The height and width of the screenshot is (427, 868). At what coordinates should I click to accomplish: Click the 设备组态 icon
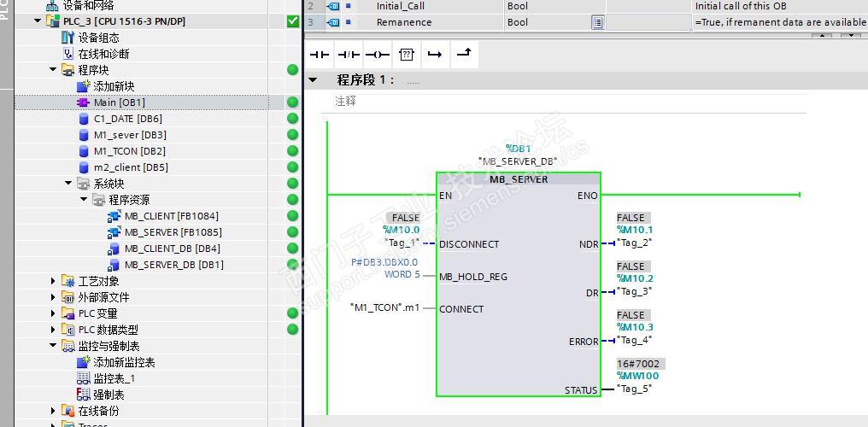[67, 38]
